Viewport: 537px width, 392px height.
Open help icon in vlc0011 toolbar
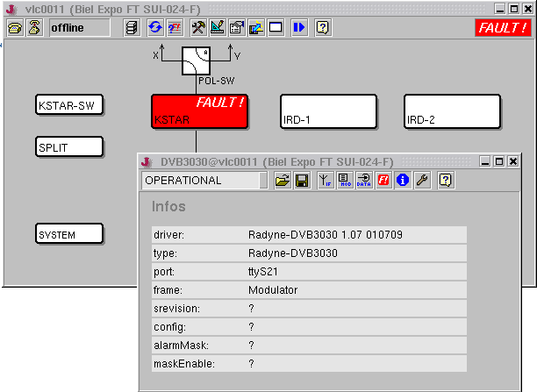coord(323,27)
